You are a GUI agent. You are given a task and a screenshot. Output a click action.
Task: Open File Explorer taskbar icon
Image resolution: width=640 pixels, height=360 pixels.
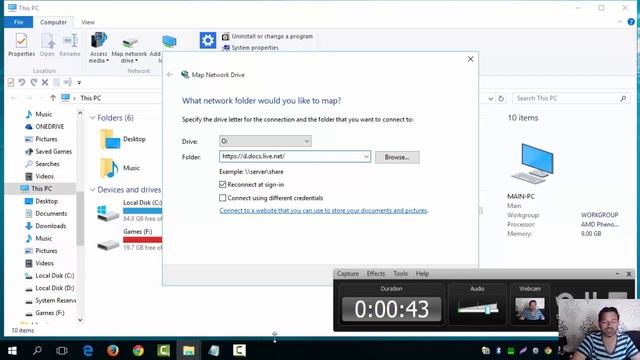point(189,350)
